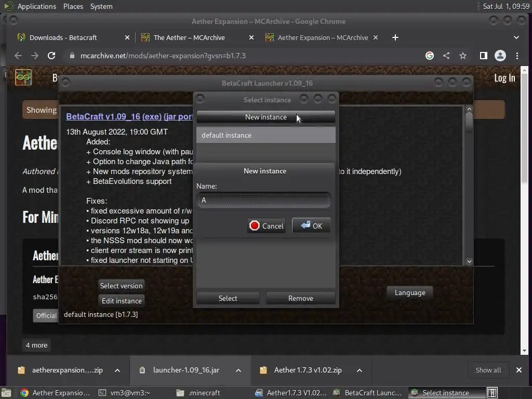This screenshot has height=399, width=532.
Task: Switch to Downloads - Betacraft Chrome tab
Action: click(x=63, y=37)
